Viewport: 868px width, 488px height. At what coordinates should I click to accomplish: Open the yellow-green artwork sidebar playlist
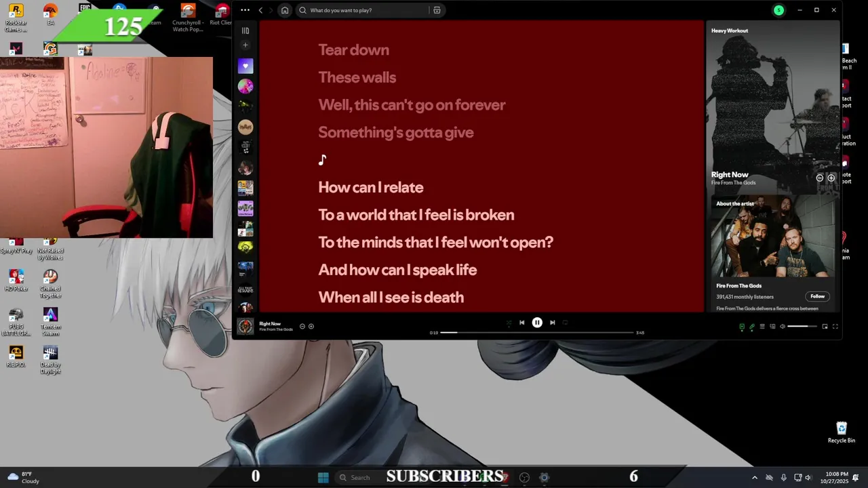pyautogui.click(x=245, y=248)
